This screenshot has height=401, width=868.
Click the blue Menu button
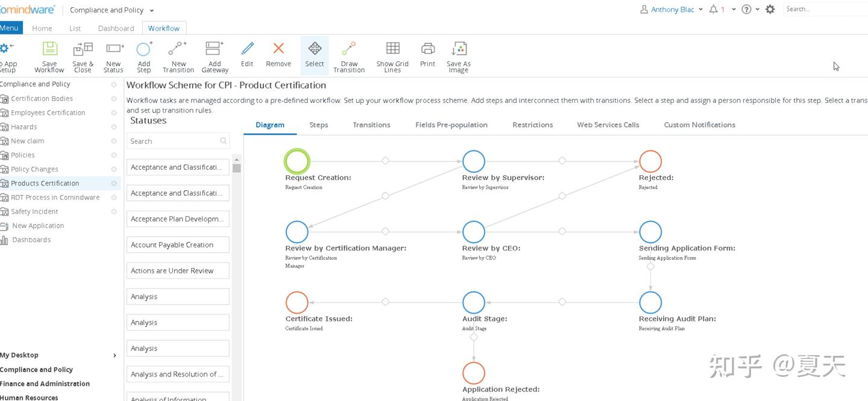click(x=10, y=28)
